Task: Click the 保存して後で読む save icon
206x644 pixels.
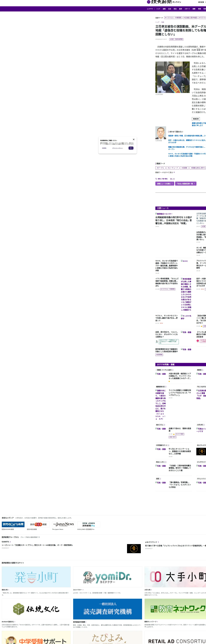Action: click(x=156, y=179)
